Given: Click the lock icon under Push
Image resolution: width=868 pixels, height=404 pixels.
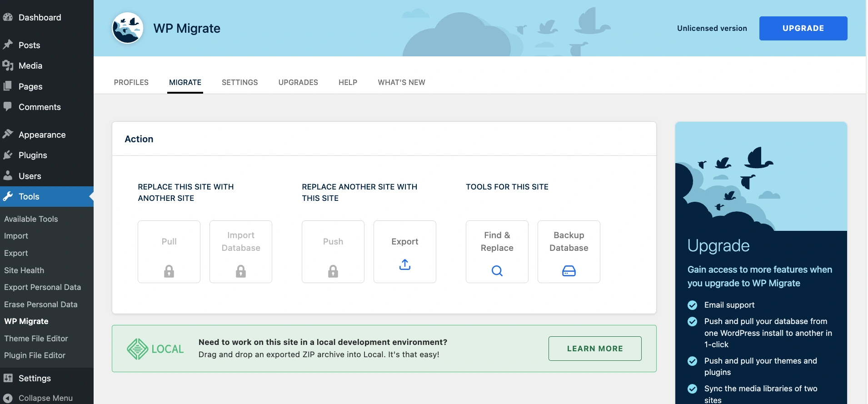Looking at the screenshot, I should point(333,271).
